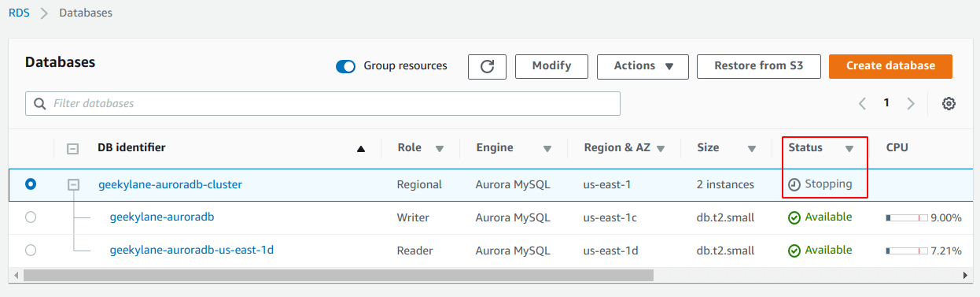This screenshot has width=980, height=297.
Task: Click Available status of Reader instance
Action: pyautogui.click(x=820, y=250)
